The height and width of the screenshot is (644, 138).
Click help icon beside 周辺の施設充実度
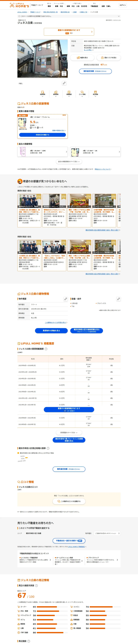pos(36,586)
